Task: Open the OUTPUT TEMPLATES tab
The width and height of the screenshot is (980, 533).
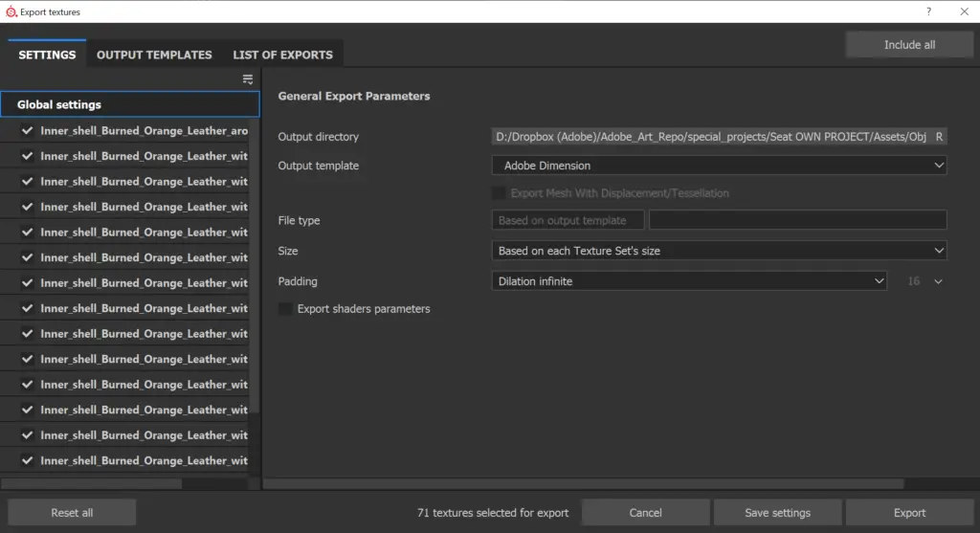Action: (154, 55)
